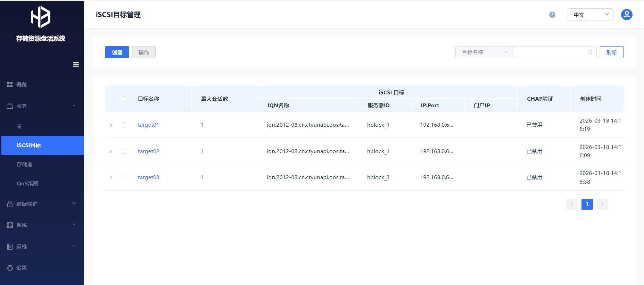The width and height of the screenshot is (644, 285).
Task: Click the HBlock logo icon
Action: click(41, 17)
